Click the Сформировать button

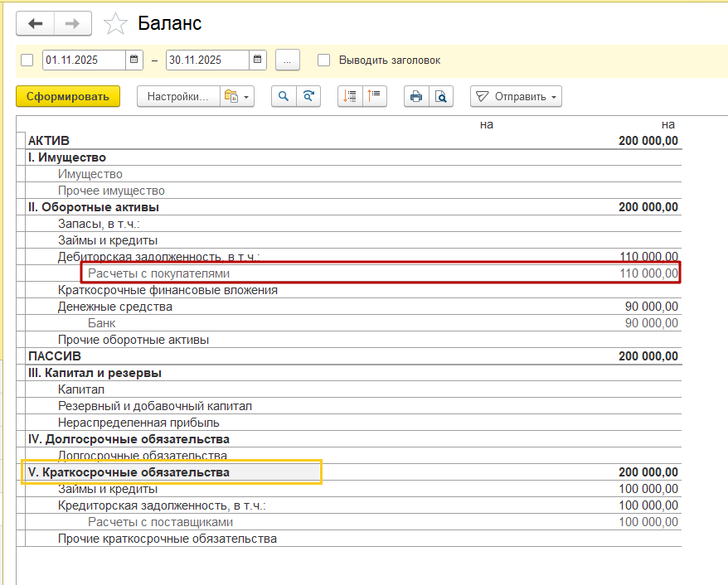click(x=68, y=96)
